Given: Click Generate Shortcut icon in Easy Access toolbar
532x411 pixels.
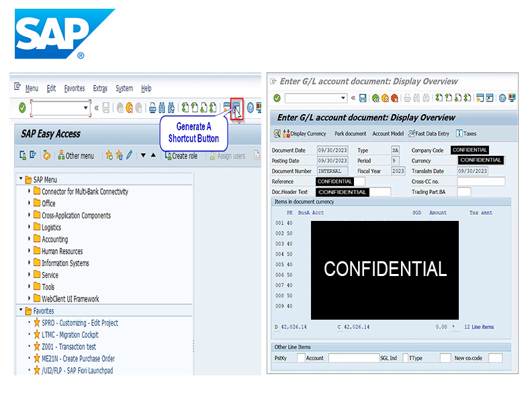Looking at the screenshot, I should [236, 109].
